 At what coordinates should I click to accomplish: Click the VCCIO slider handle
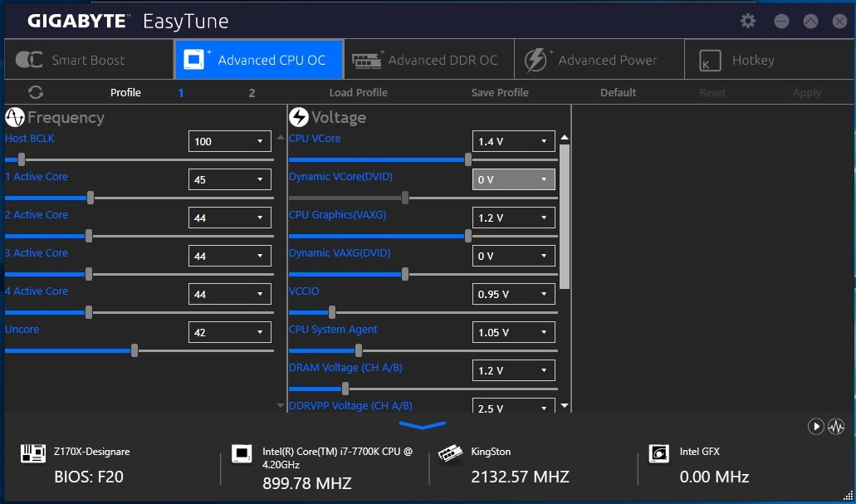(x=332, y=312)
